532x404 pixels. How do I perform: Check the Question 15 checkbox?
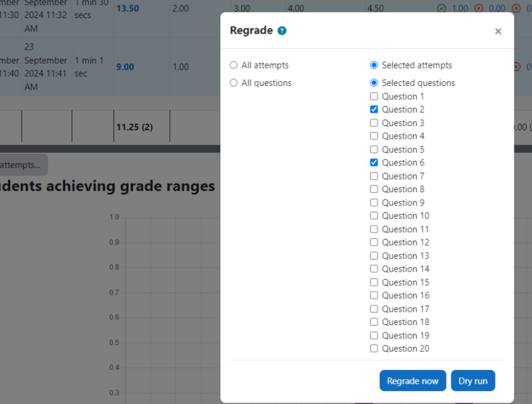coord(374,282)
